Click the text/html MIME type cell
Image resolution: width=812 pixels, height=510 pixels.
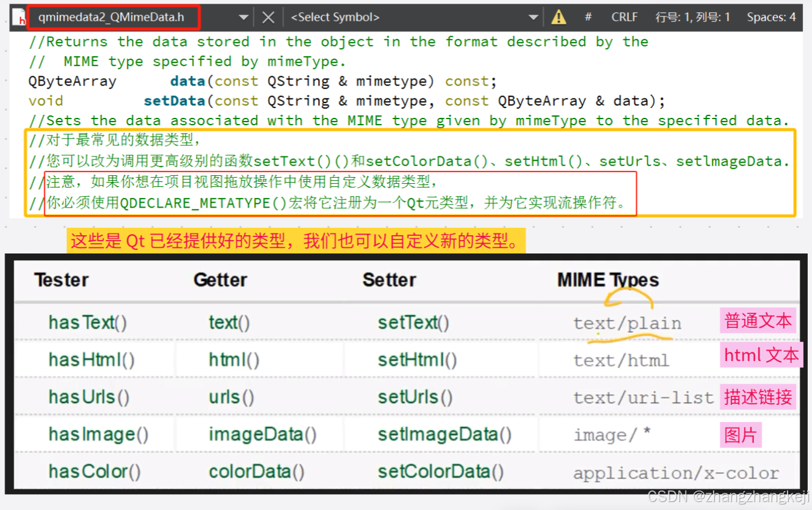pos(621,360)
